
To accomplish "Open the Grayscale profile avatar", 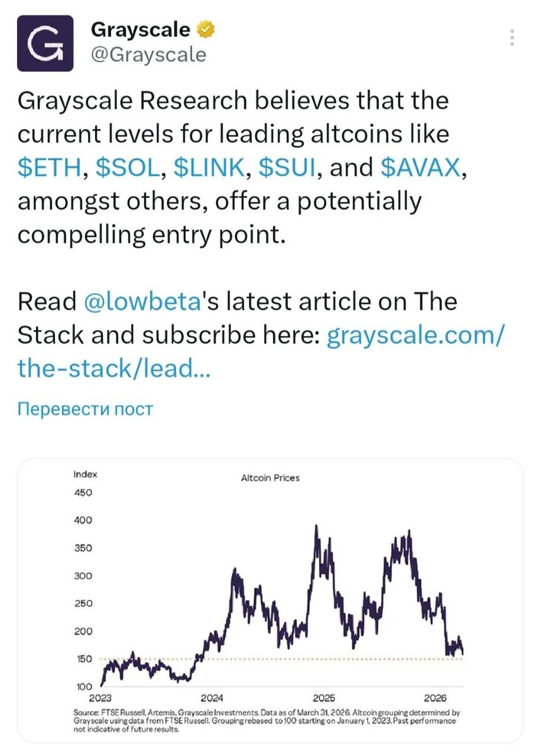I will click(x=45, y=42).
